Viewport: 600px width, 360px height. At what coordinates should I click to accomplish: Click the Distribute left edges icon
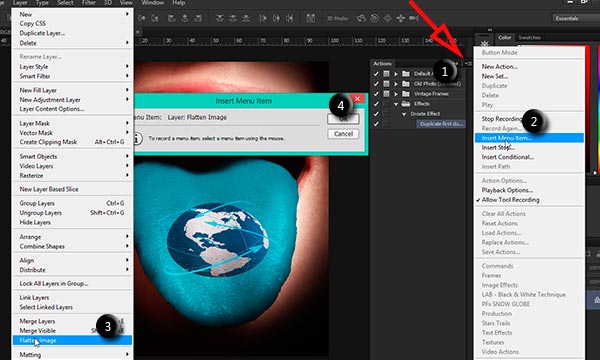coord(263,18)
